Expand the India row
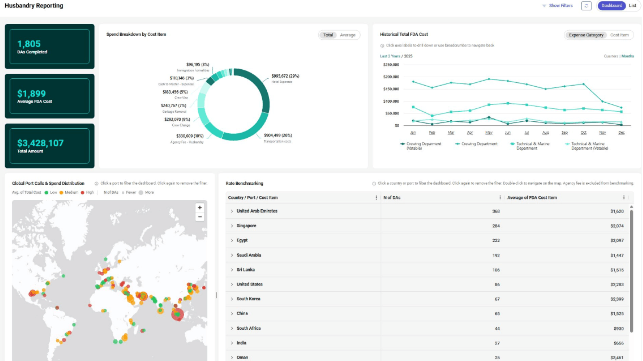Screen dimensions: 643x361 (x=232, y=343)
